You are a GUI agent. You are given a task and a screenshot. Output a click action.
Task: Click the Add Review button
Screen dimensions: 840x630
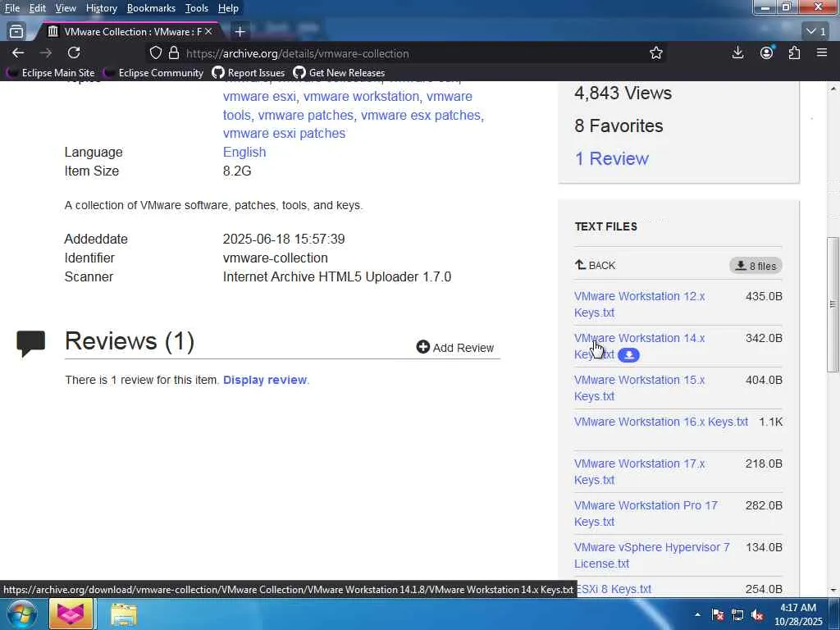pos(454,348)
